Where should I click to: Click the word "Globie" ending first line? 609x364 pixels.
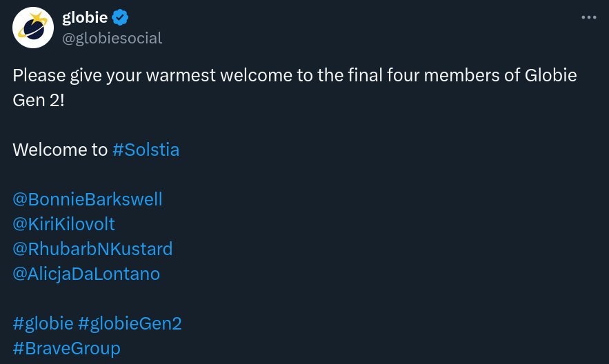pos(550,75)
